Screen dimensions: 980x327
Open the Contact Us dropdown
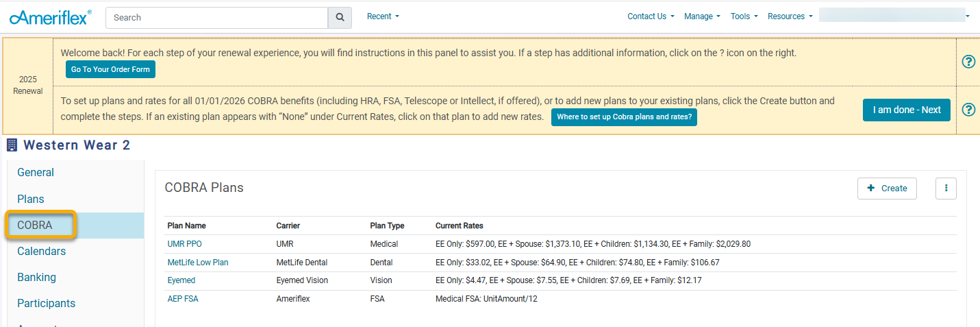pyautogui.click(x=651, y=16)
